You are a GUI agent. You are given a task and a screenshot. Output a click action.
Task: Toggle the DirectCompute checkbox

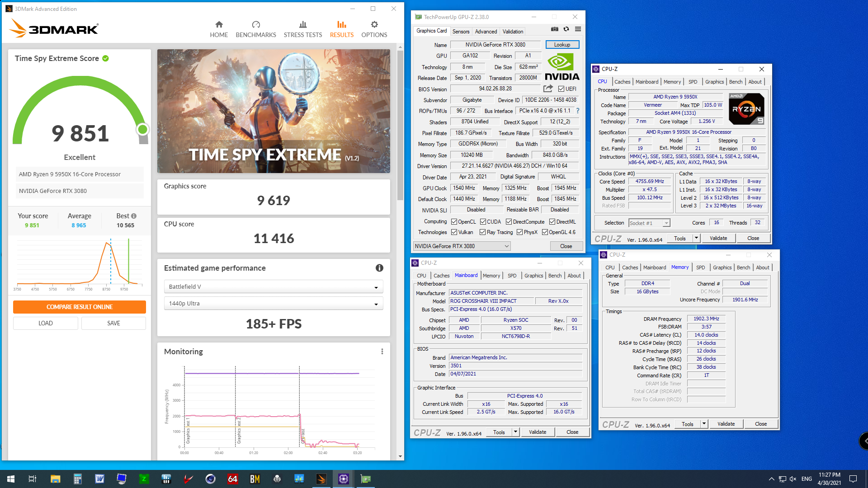509,222
